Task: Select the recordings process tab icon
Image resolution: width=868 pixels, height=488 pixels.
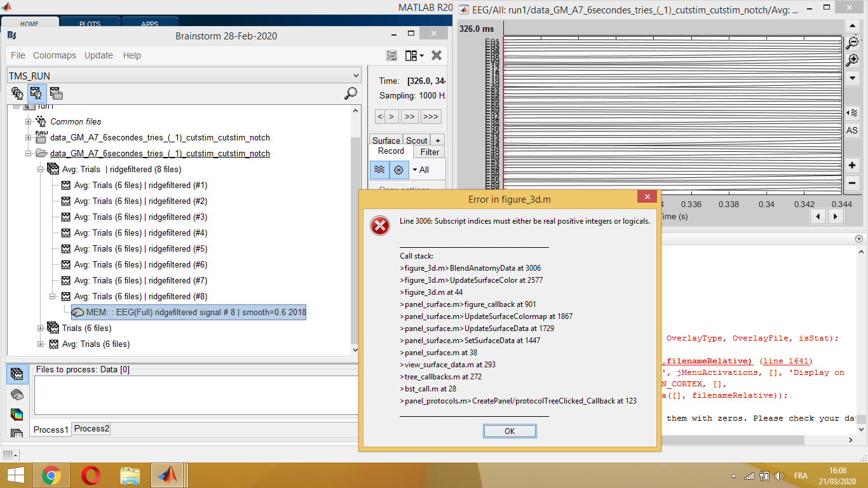Action: point(17,374)
